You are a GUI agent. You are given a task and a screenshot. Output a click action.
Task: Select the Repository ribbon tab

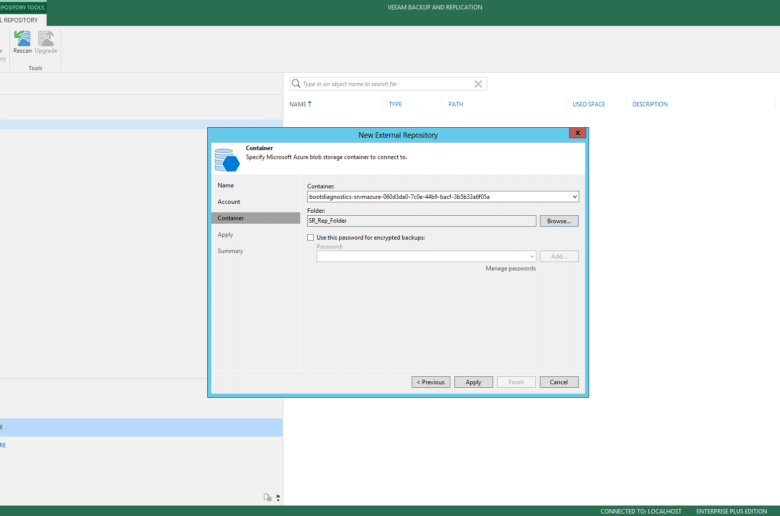[x=21, y=20]
